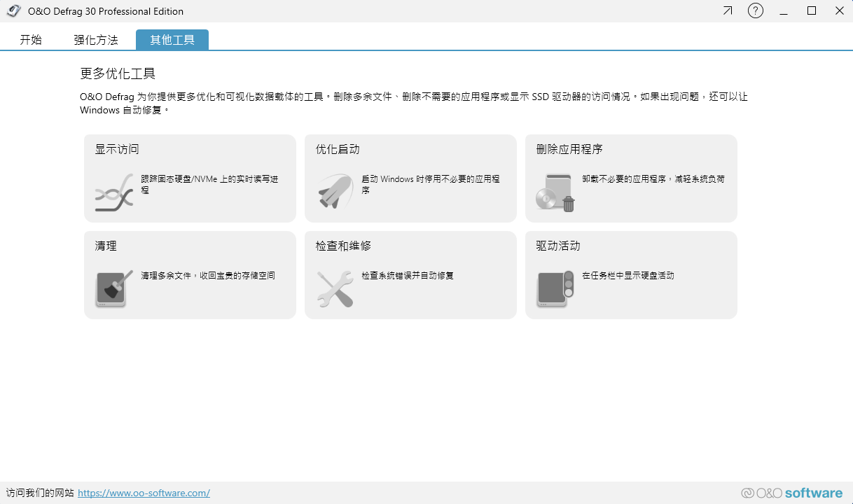Image resolution: width=853 pixels, height=504 pixels.
Task: Click the 在任务栏中显示硬盘活动 description text
Action: pos(627,276)
